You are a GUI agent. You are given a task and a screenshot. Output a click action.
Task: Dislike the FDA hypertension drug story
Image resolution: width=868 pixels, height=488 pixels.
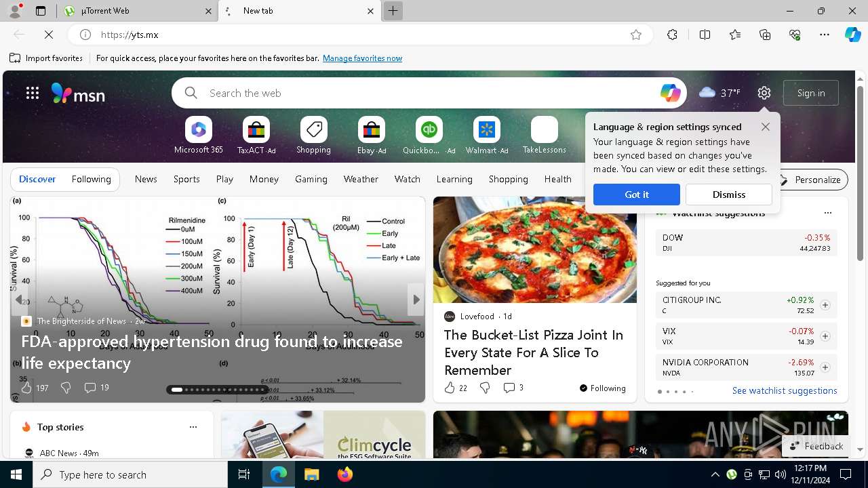[66, 388]
